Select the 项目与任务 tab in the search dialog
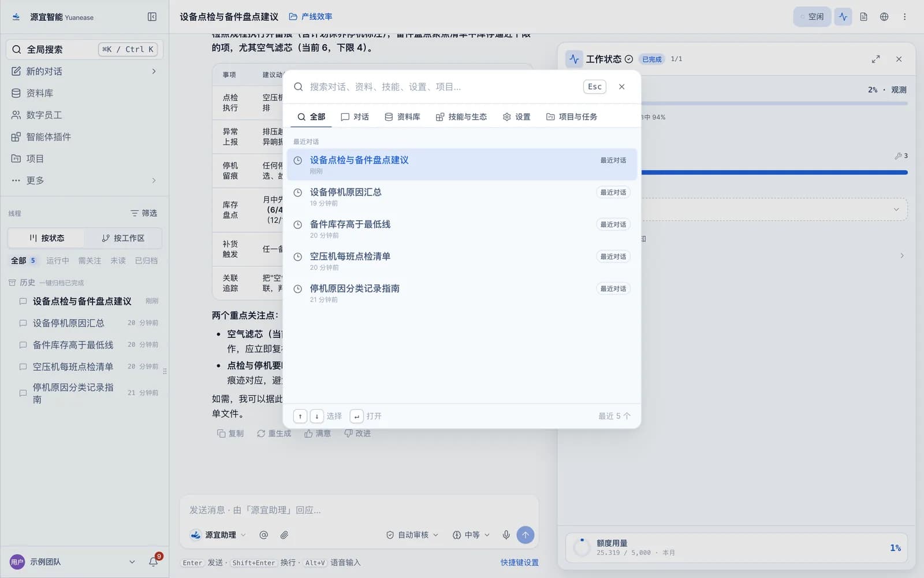The width and height of the screenshot is (924, 578). pos(572,117)
